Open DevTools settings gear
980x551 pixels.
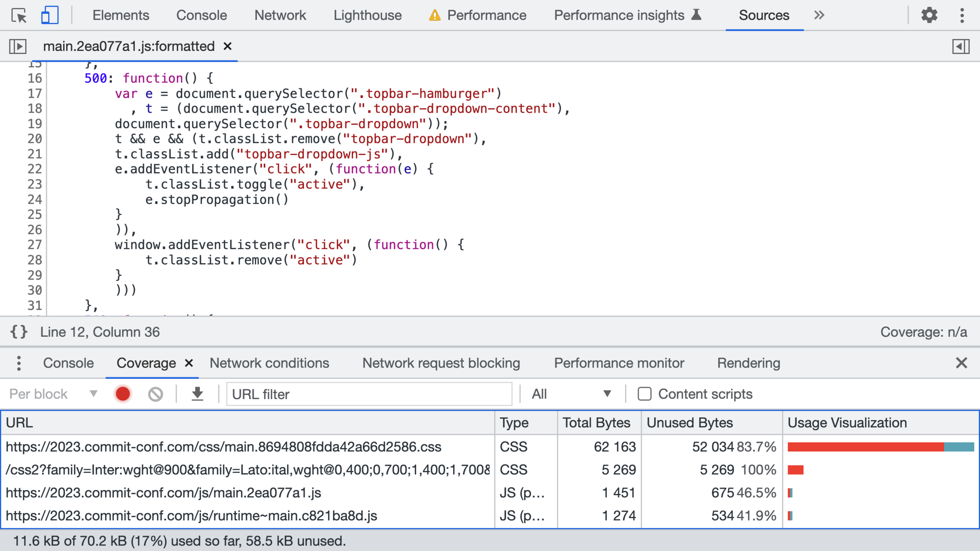[929, 16]
